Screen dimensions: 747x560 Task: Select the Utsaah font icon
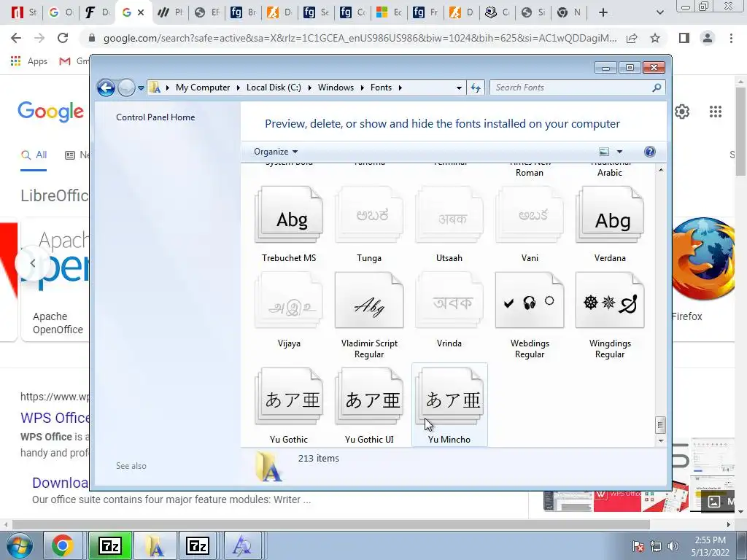pos(449,215)
